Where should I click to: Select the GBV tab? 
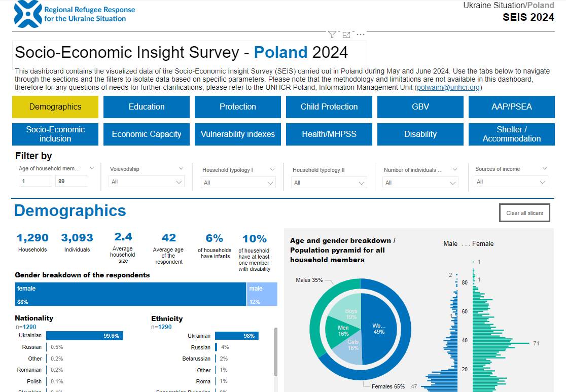(x=420, y=107)
